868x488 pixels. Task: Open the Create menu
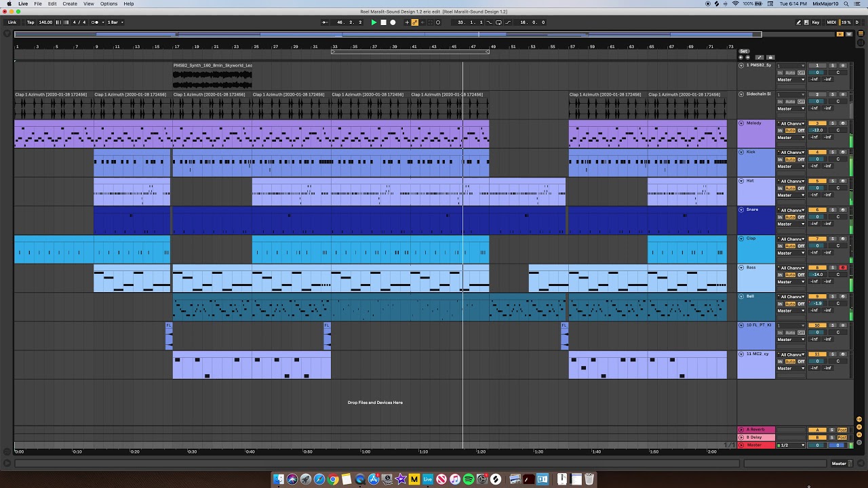pyautogui.click(x=70, y=4)
